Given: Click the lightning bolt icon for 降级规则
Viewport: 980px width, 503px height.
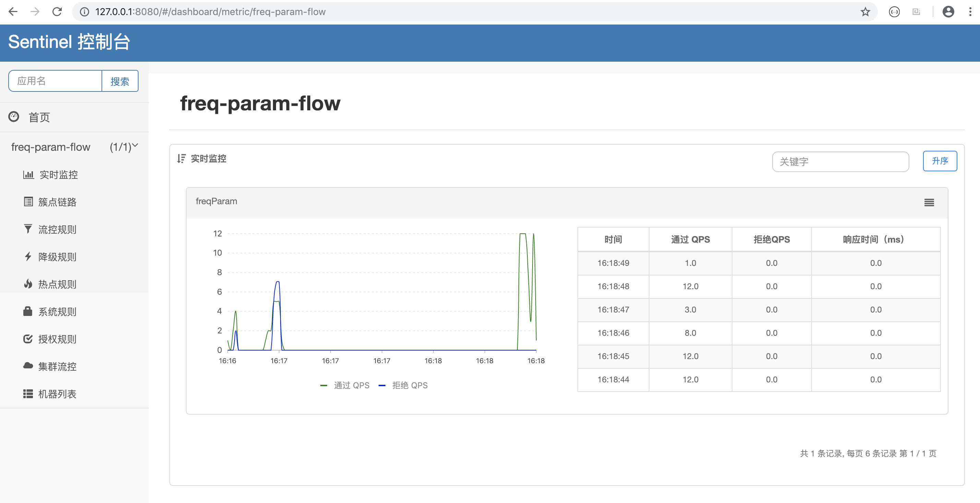Looking at the screenshot, I should (28, 256).
